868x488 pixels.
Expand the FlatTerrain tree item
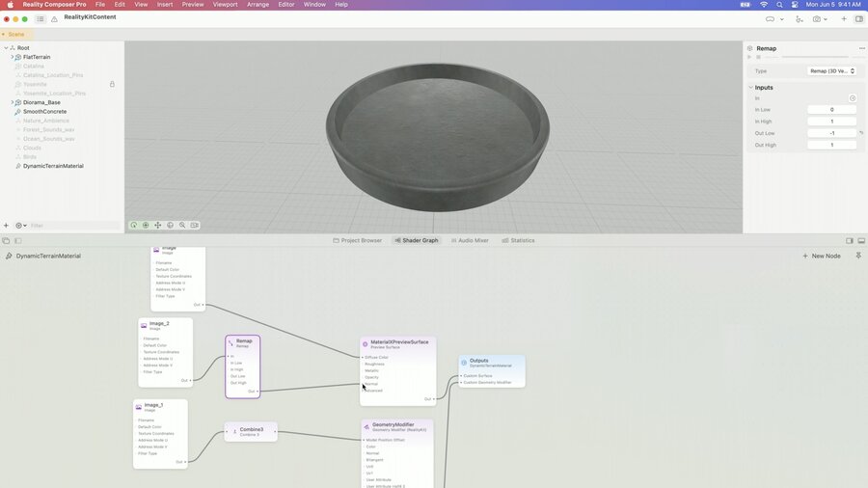[x=13, y=57]
